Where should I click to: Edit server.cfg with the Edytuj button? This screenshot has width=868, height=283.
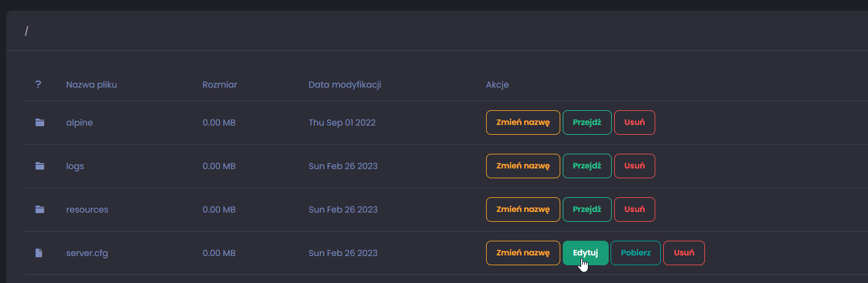coord(585,253)
